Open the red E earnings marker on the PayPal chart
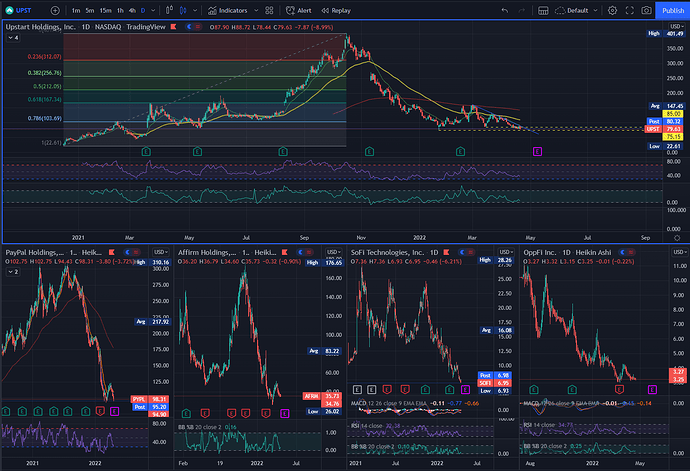The image size is (690, 471). tap(100, 412)
